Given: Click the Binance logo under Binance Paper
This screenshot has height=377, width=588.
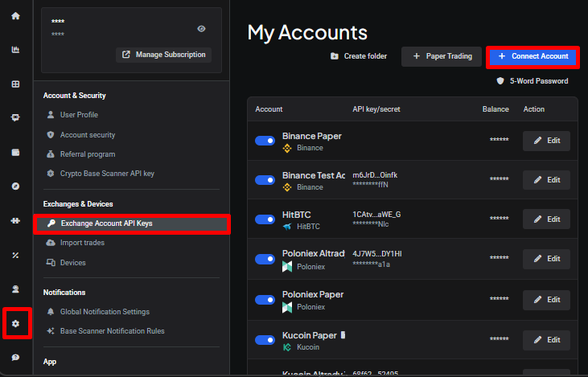Looking at the screenshot, I should point(287,149).
